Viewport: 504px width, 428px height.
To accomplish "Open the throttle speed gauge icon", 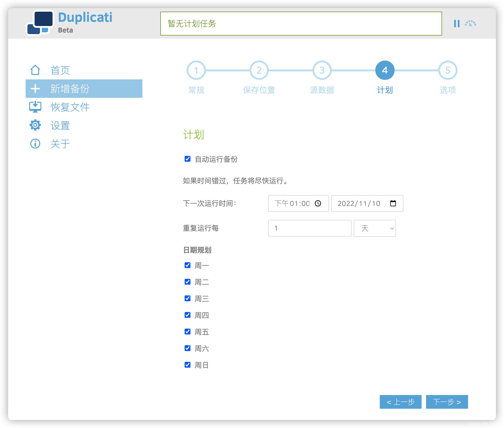I will 471,24.
